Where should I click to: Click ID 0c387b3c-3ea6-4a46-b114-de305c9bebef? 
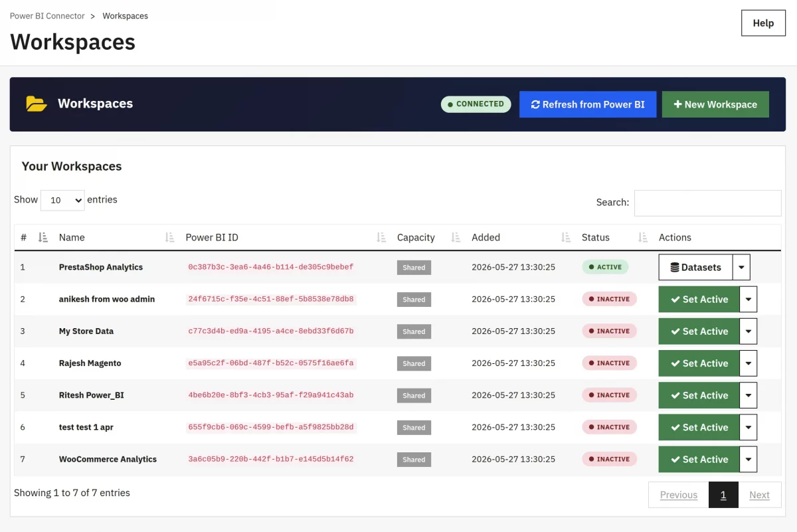(271, 267)
